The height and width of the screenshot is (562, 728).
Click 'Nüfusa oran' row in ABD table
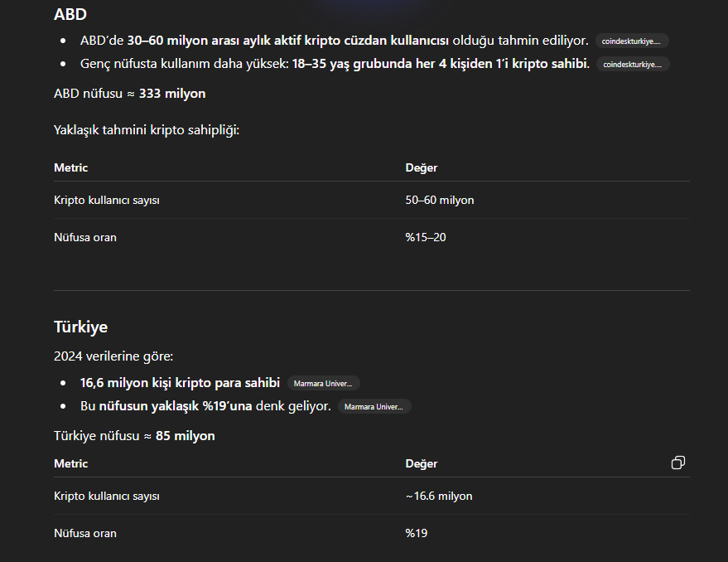point(371,237)
